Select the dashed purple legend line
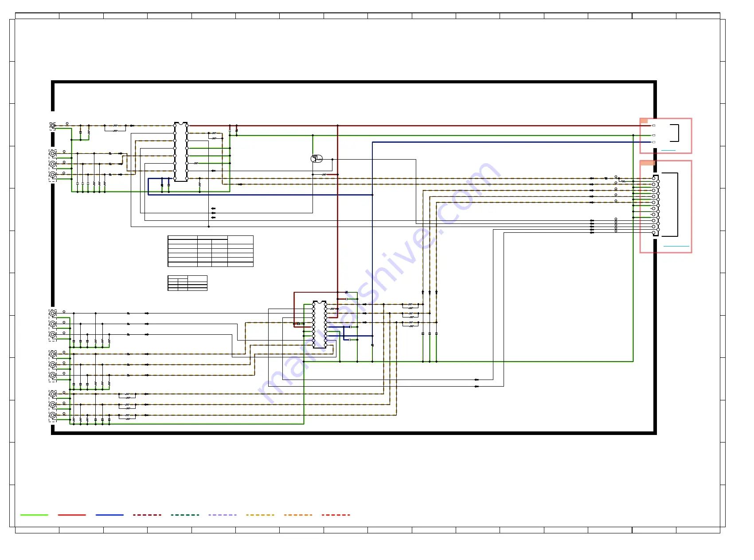This screenshot has height=560, width=754. click(223, 515)
